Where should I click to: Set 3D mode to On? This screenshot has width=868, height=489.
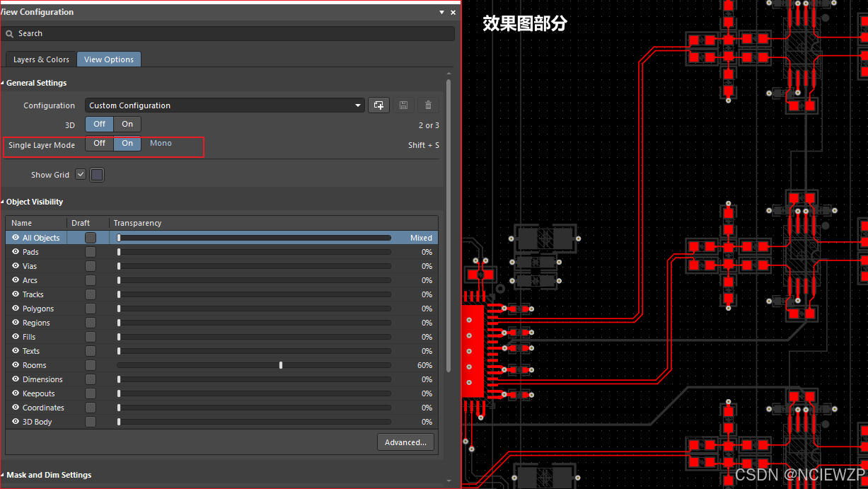(x=127, y=124)
